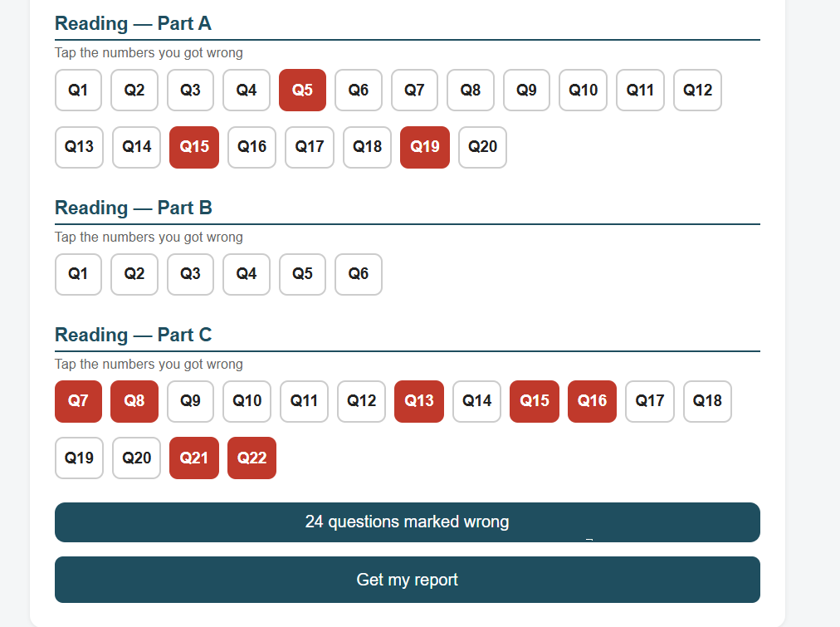Unmark the red Q16 in Reading Part C
The image size is (840, 627).
(x=592, y=401)
